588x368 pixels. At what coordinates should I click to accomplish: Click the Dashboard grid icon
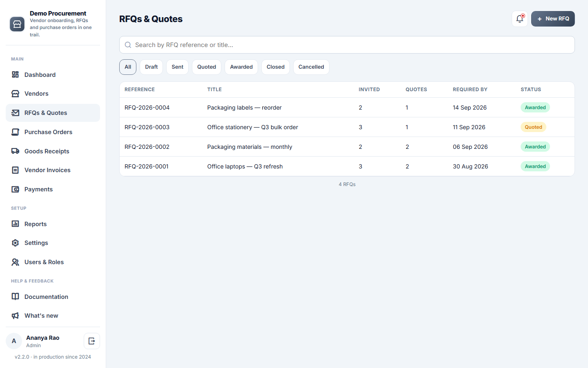click(x=15, y=74)
